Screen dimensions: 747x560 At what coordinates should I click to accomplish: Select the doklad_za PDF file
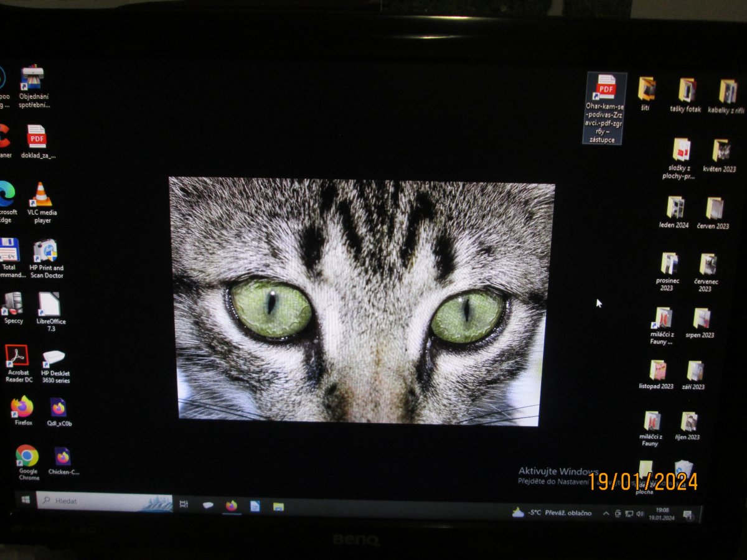tap(37, 137)
